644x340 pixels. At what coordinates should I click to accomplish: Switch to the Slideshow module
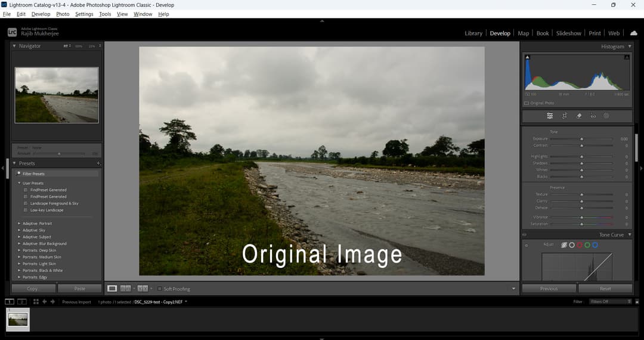pos(569,33)
